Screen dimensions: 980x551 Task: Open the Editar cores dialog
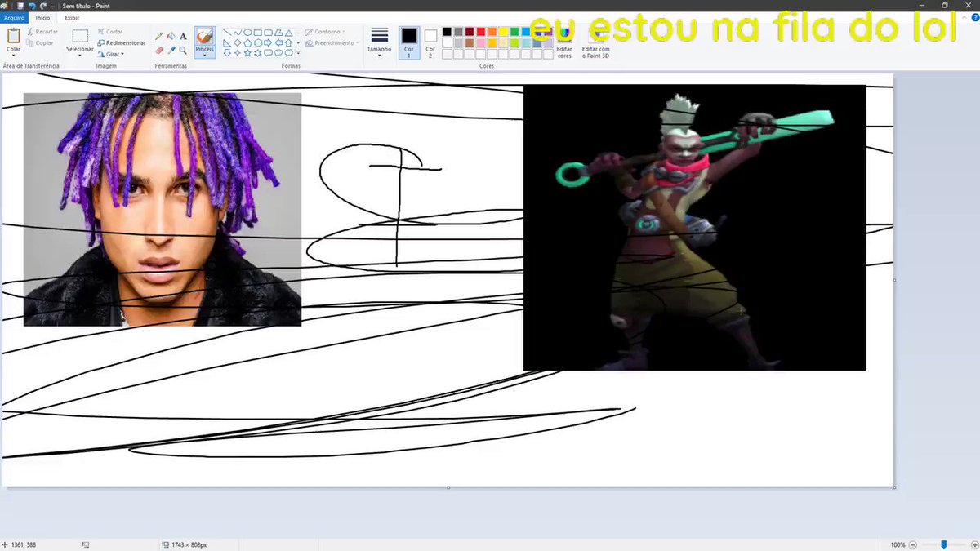[x=564, y=42]
